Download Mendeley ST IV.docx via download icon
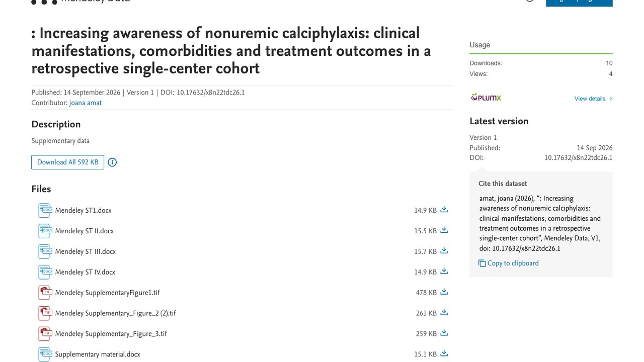 [x=444, y=271]
